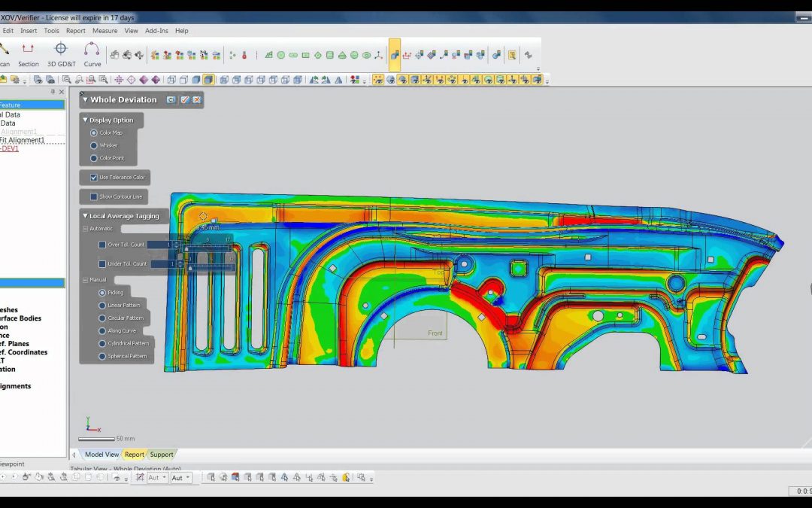Check the Over Tol. Count box
The height and width of the screenshot is (508, 812).
[102, 245]
